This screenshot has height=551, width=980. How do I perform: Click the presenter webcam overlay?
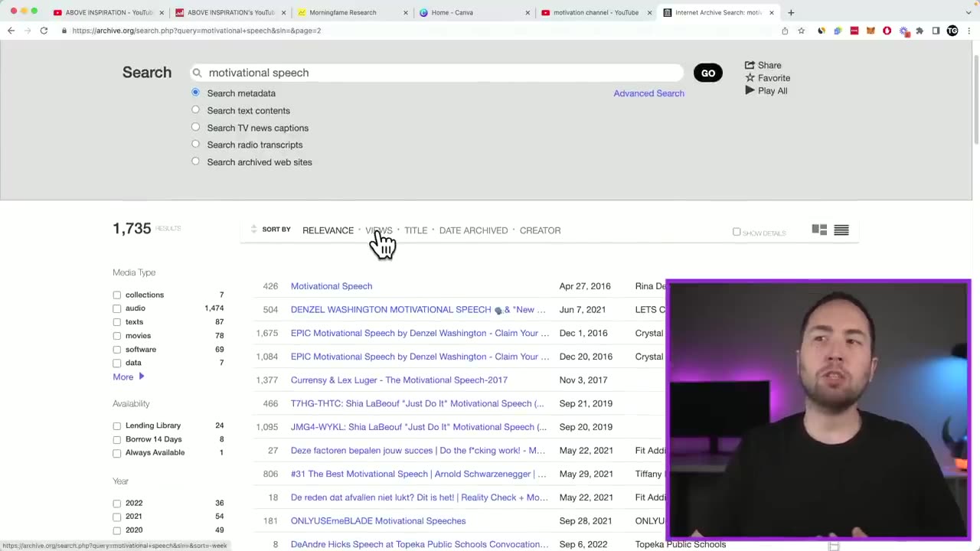coord(818,410)
